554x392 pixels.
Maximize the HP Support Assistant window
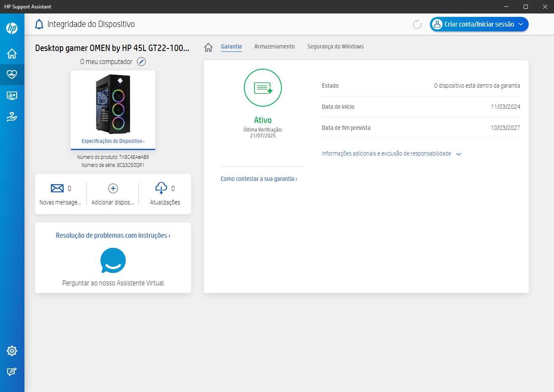(526, 7)
